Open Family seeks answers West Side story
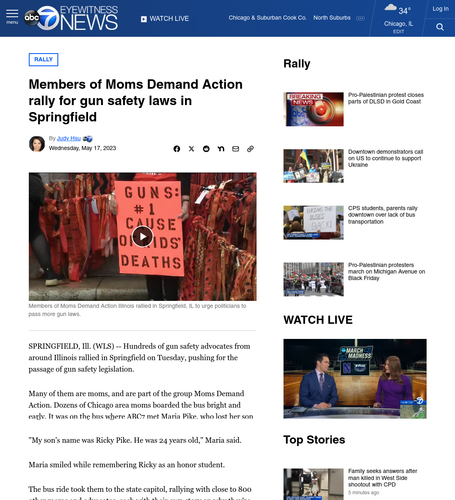 click(x=383, y=478)
